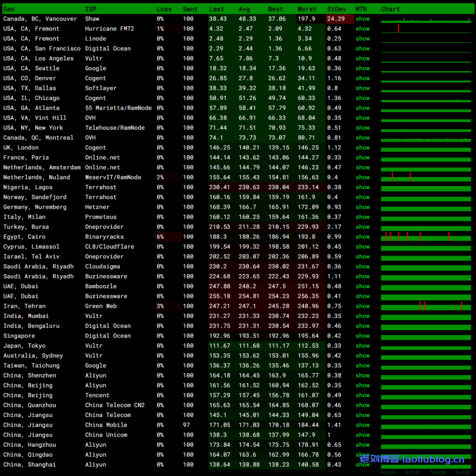Show MTR for Iran, Tehran Green Web

363,306
